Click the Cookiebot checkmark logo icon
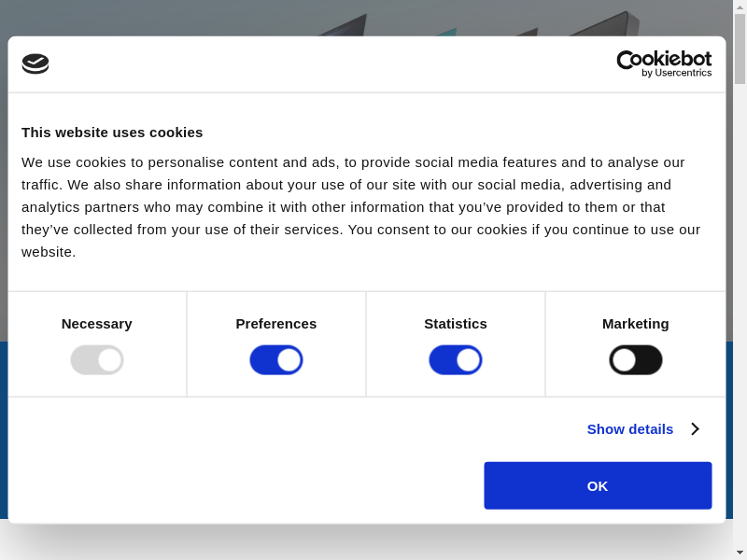 pos(35,64)
